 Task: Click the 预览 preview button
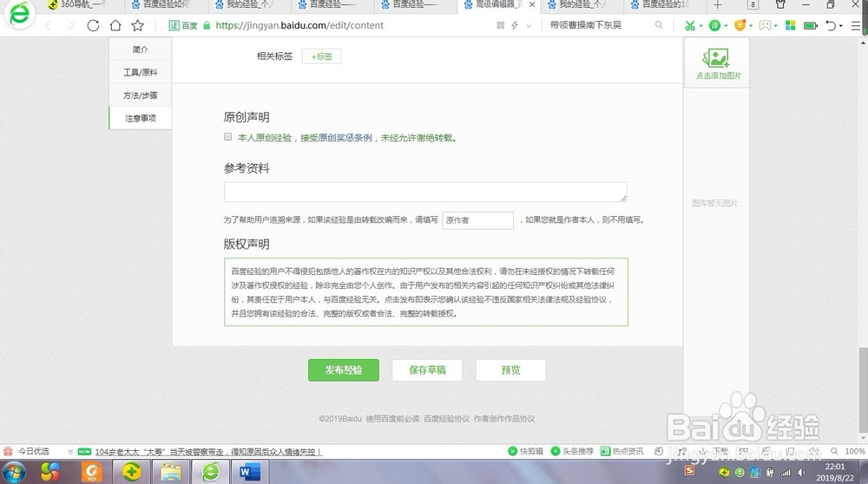tap(510, 370)
